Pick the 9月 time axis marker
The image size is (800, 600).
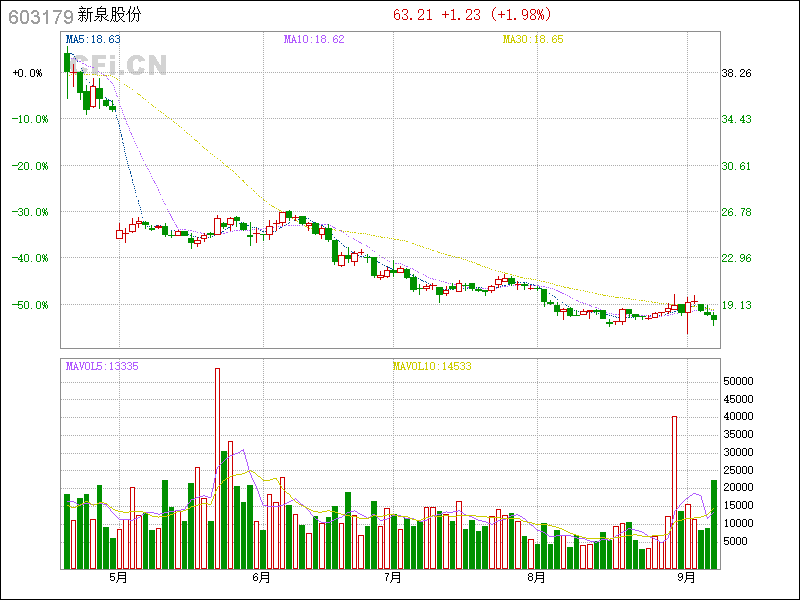click(687, 578)
